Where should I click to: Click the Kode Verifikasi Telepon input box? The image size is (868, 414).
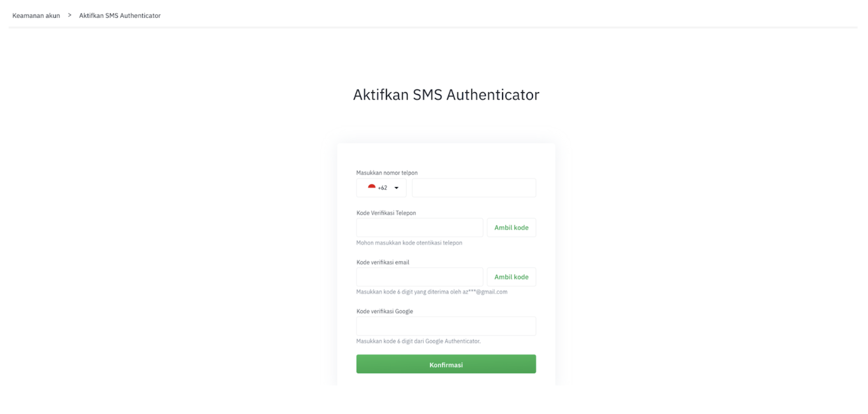419,227
